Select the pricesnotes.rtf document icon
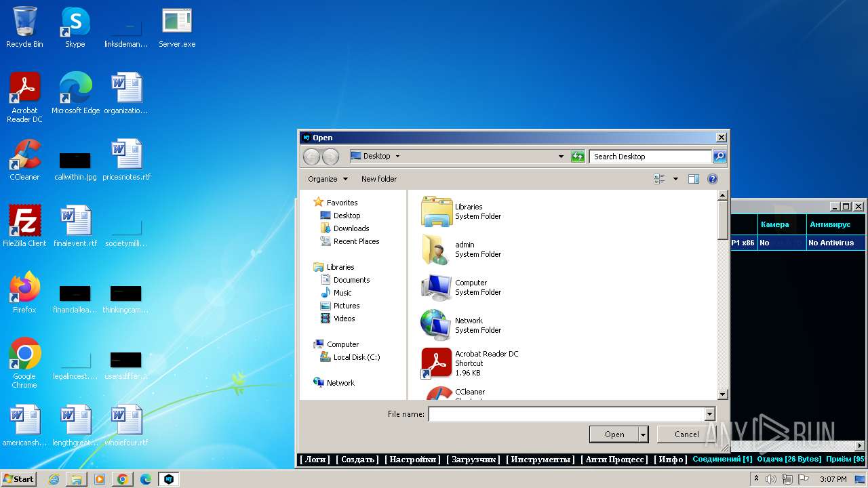The image size is (868, 488). 126,160
